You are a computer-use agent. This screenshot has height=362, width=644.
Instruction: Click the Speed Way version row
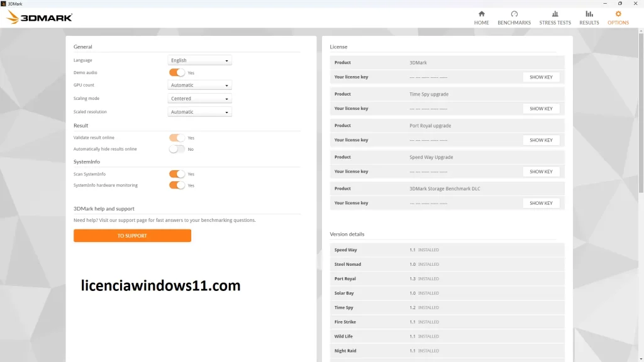[x=447, y=250]
